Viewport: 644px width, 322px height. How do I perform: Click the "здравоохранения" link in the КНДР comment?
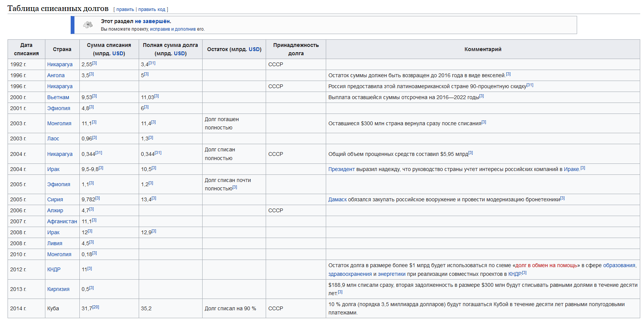[350, 274]
